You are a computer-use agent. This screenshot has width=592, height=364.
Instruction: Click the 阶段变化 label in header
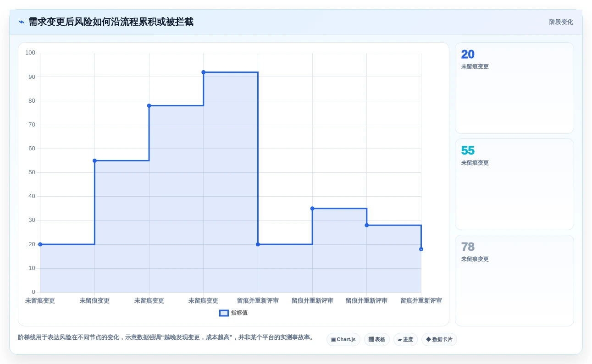click(x=561, y=22)
